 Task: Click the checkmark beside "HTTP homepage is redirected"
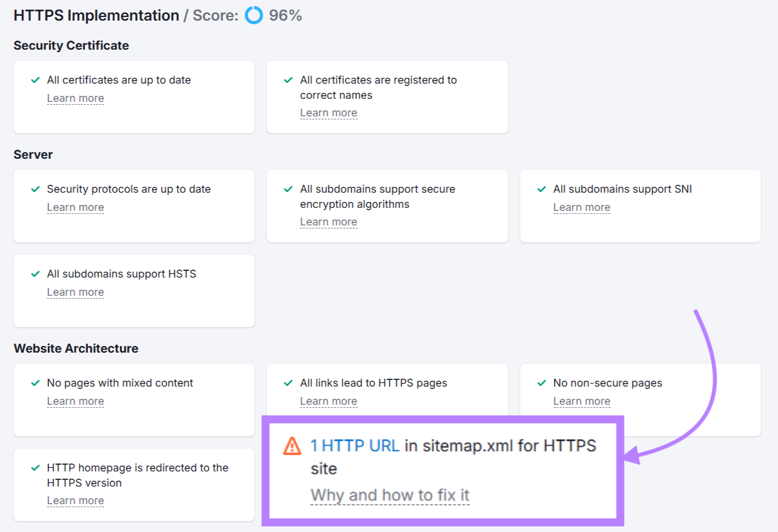[37, 468]
